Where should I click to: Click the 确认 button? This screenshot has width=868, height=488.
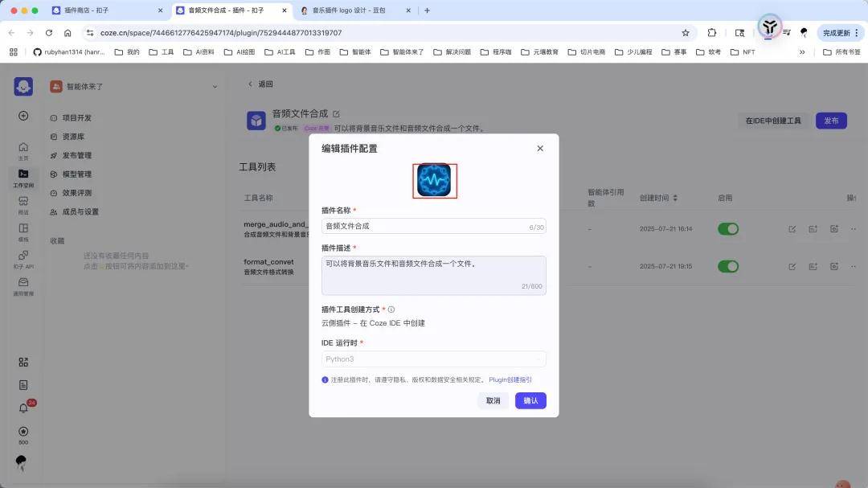coord(530,400)
